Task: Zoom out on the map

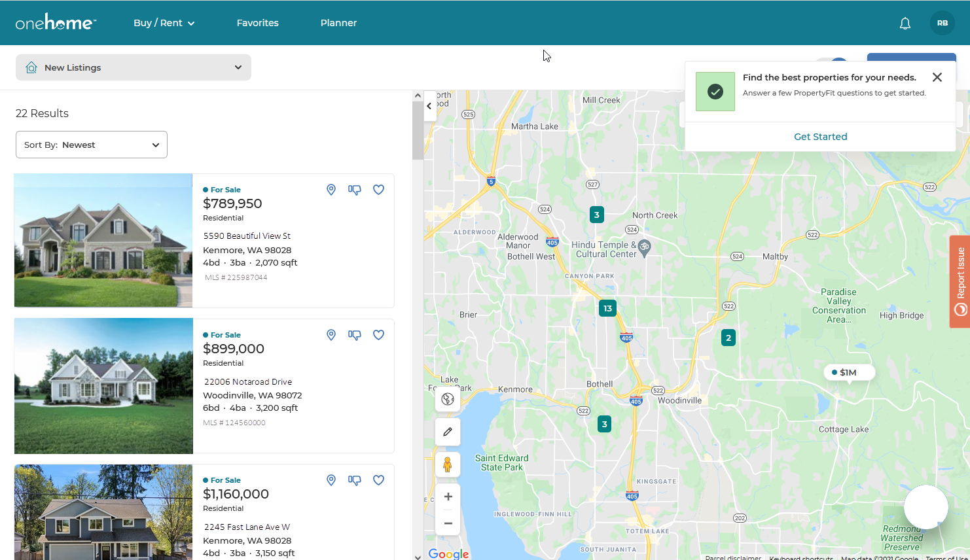Action: click(x=448, y=523)
